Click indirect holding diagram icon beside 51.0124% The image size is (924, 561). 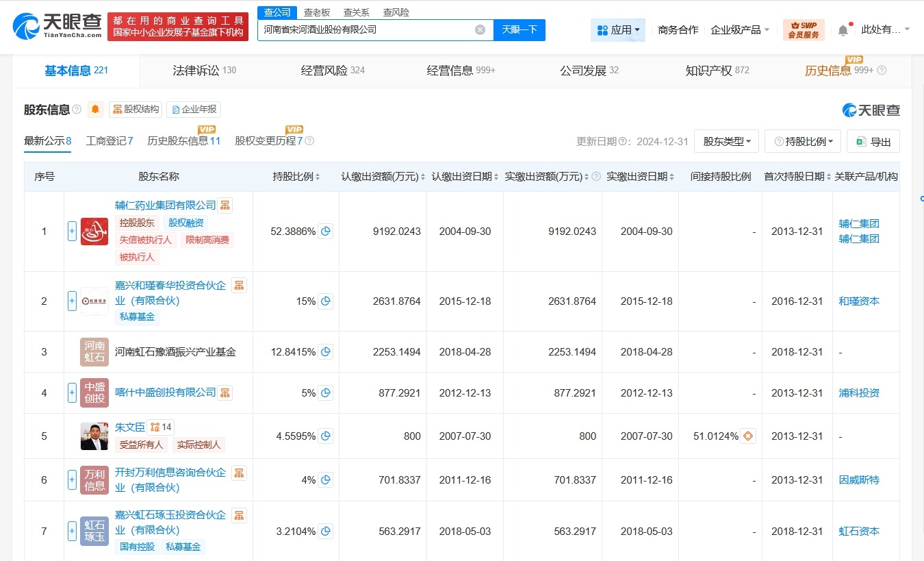click(x=747, y=436)
